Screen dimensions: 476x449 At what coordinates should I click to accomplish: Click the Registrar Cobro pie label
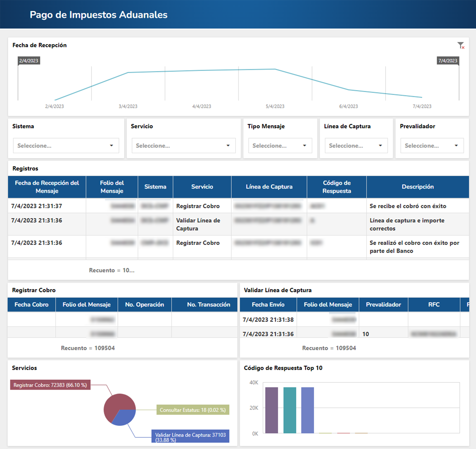(x=50, y=385)
